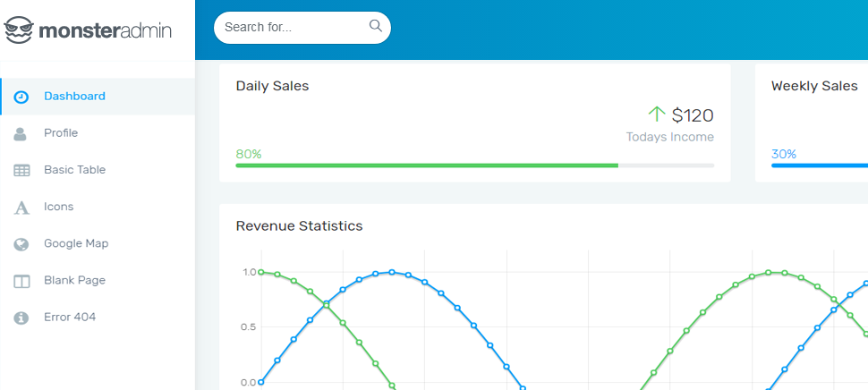Open the Profile menu item

point(98,133)
